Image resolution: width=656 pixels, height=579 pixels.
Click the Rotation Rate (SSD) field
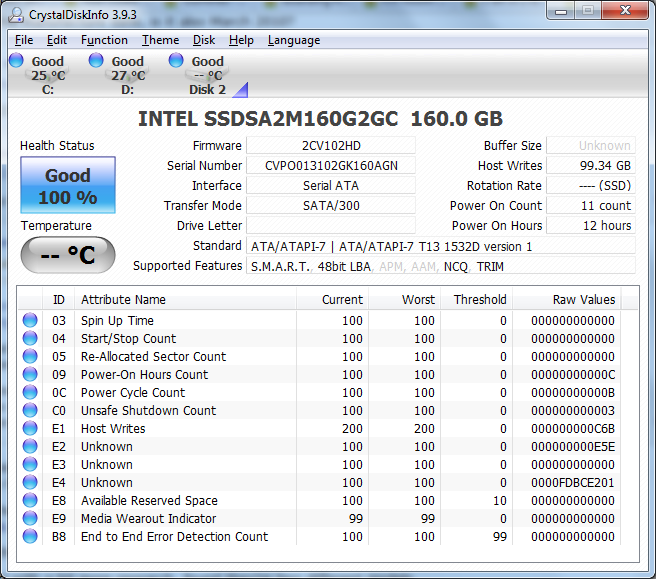click(591, 186)
